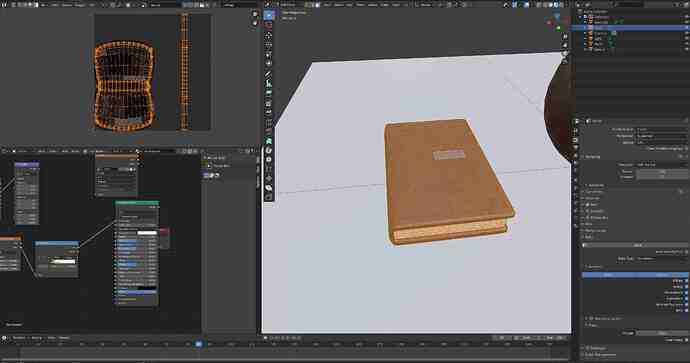Select the Loop Cut tool
690x363 pixels.
click(x=269, y=132)
